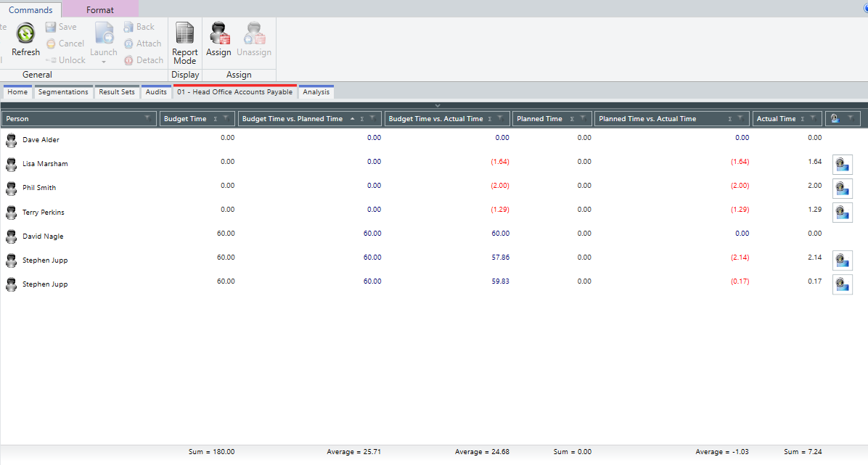
Task: Select the Terry Perkins row name
Action: click(43, 213)
